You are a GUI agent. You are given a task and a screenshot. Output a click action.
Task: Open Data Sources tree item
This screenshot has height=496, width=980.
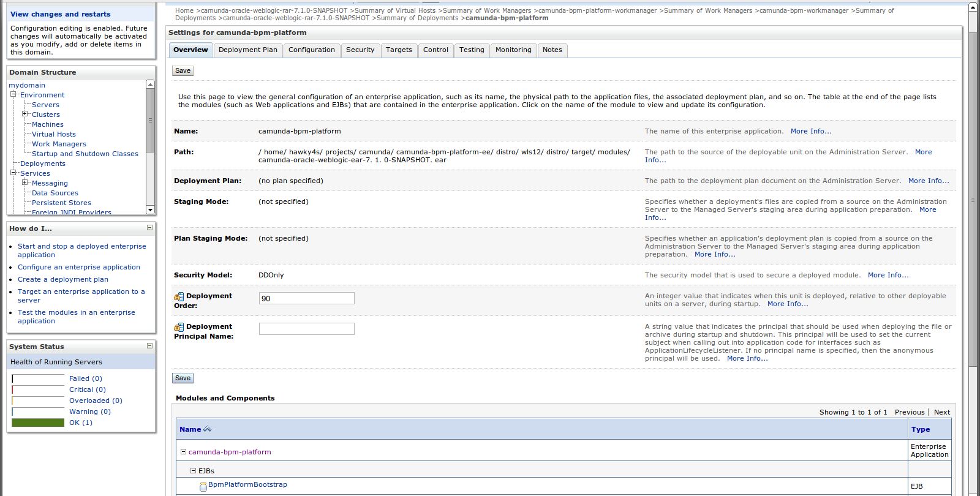pos(55,193)
